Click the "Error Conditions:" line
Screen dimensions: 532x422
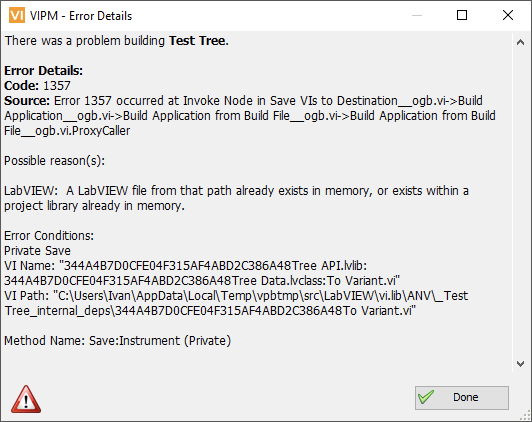tap(49, 236)
